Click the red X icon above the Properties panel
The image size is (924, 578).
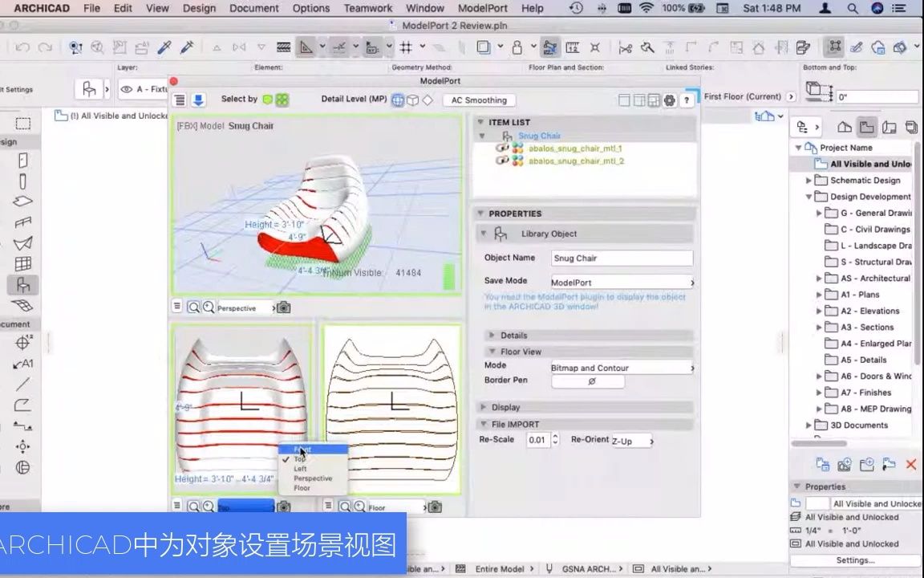click(x=911, y=464)
